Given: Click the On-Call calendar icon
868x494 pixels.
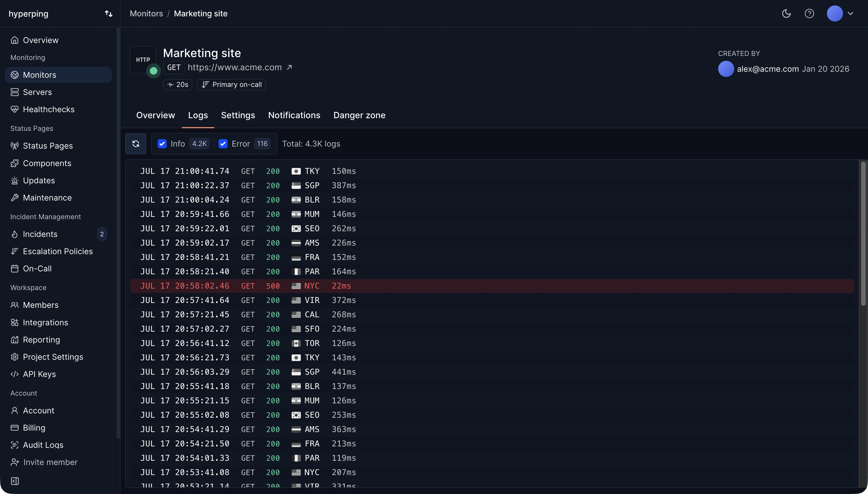Looking at the screenshot, I should tap(15, 269).
